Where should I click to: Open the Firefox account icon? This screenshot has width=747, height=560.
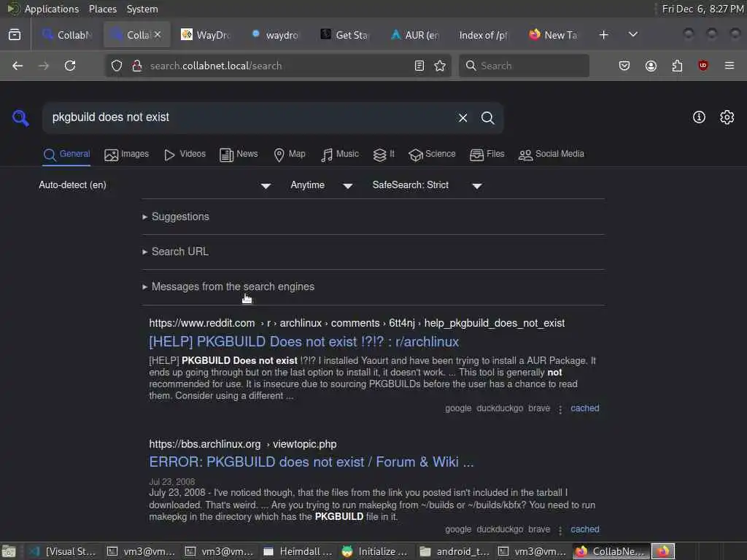pyautogui.click(x=651, y=66)
